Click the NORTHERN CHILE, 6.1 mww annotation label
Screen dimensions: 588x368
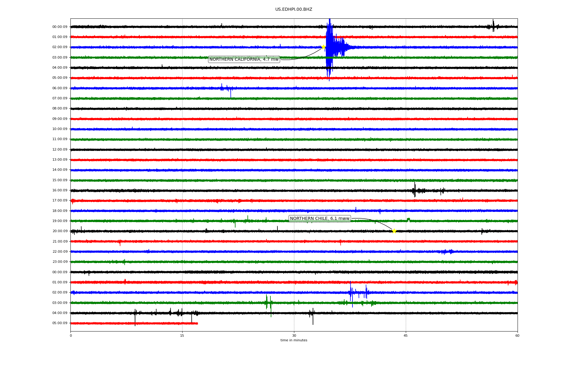(319, 219)
